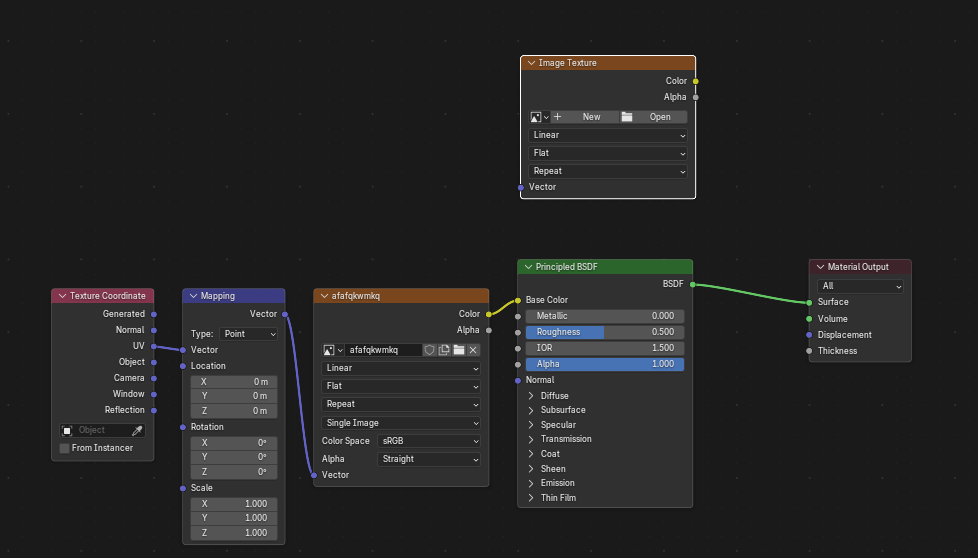Click Normal input socket on Principled BSDF
978x558 pixels.
pos(518,380)
